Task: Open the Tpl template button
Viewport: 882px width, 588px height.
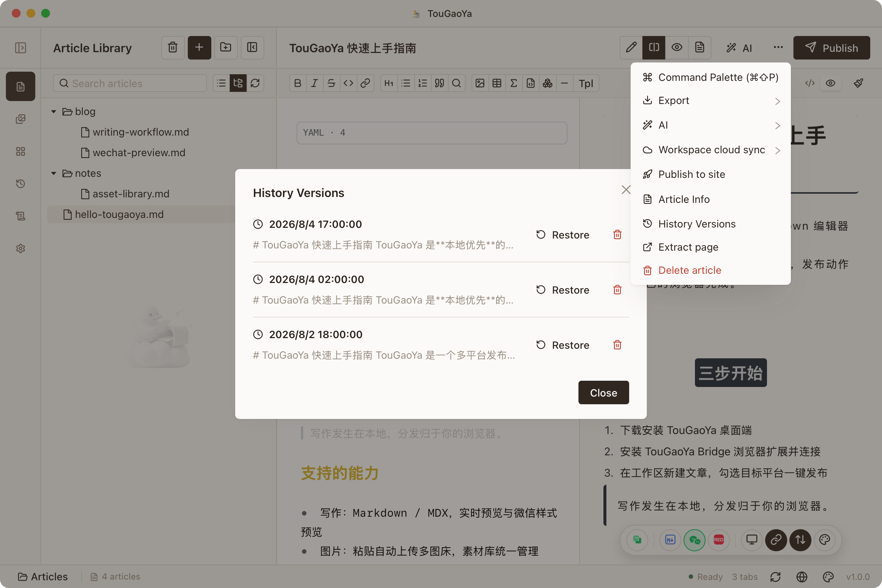Action: pos(586,83)
